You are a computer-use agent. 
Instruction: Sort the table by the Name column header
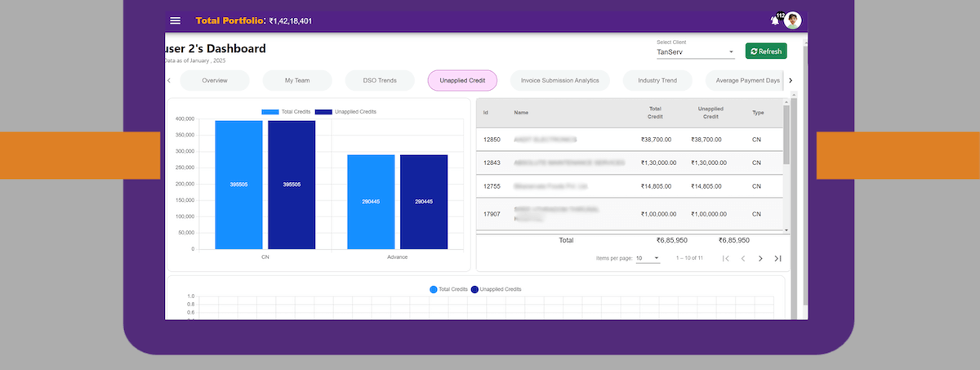pyautogui.click(x=521, y=113)
